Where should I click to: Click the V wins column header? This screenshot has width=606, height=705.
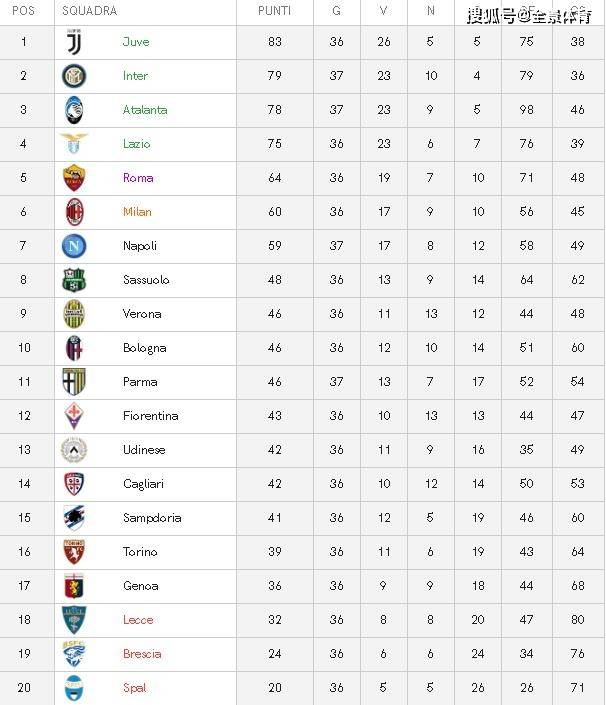pyautogui.click(x=383, y=11)
